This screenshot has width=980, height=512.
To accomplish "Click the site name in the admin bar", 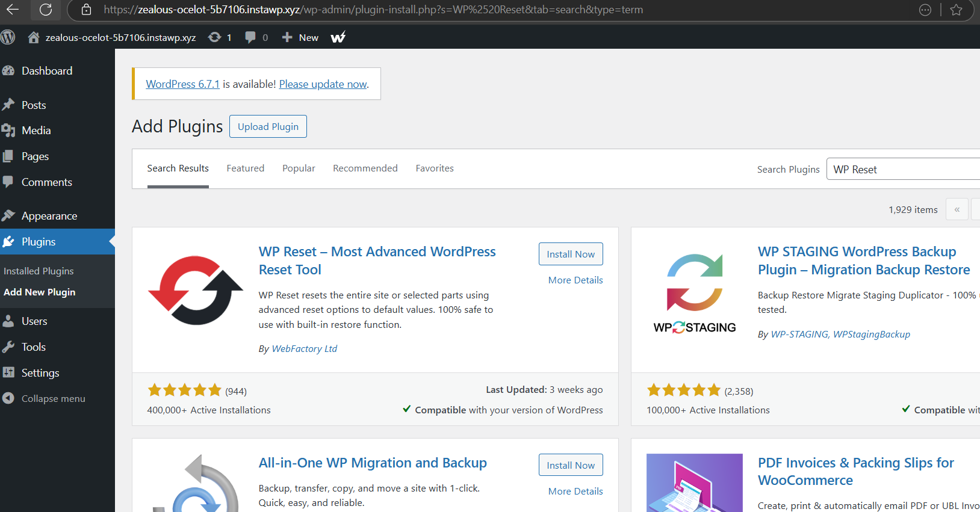I will tap(120, 37).
